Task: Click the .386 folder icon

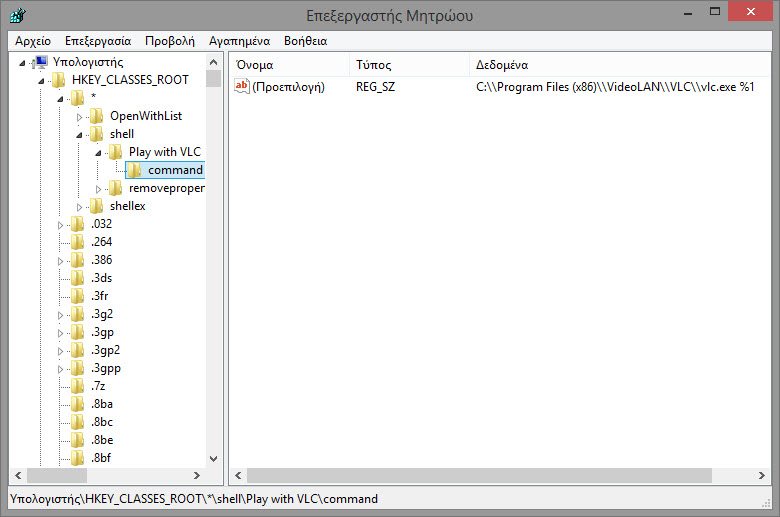Action: click(x=78, y=260)
